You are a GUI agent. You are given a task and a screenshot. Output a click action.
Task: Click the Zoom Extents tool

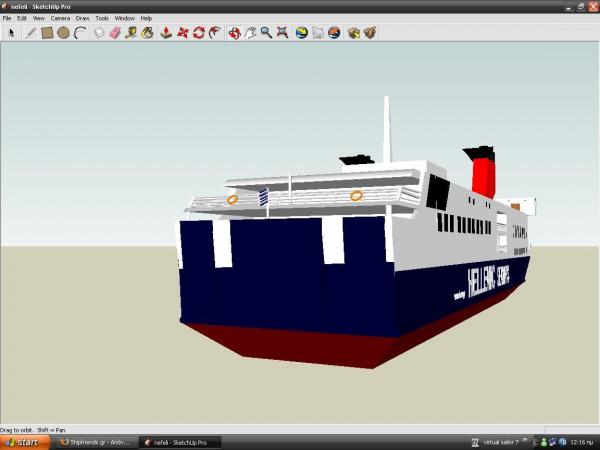[283, 32]
